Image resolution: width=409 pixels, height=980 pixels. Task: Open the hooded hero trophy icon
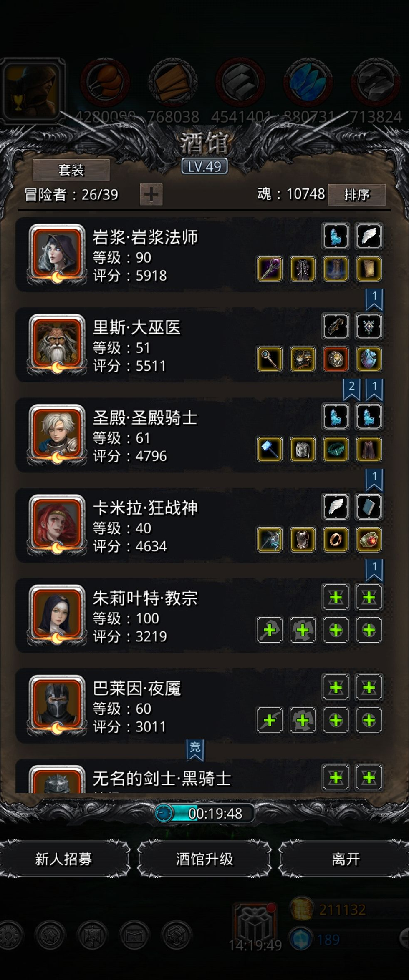pyautogui.click(x=33, y=89)
